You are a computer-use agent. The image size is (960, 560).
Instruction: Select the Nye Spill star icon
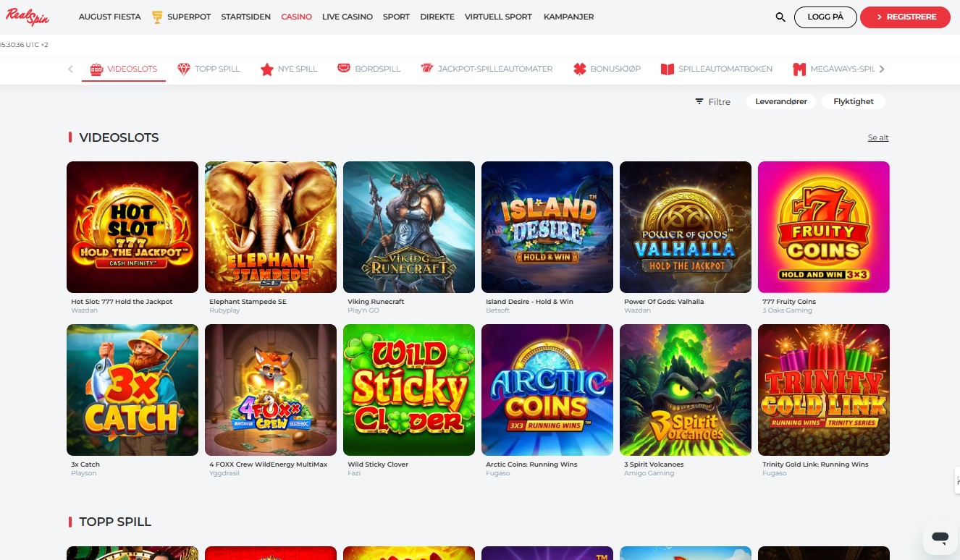(x=266, y=69)
